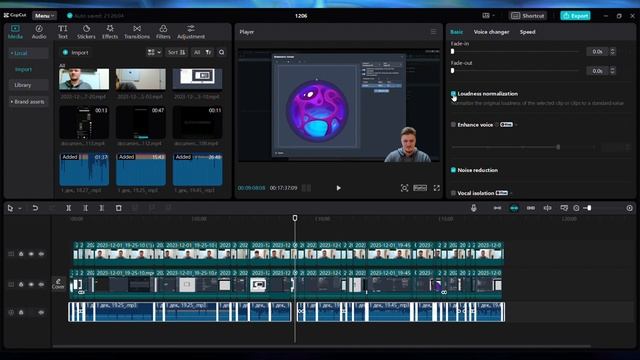Click the Fade-in stepper arrows
This screenshot has height=360, width=640.
pyautogui.click(x=613, y=51)
